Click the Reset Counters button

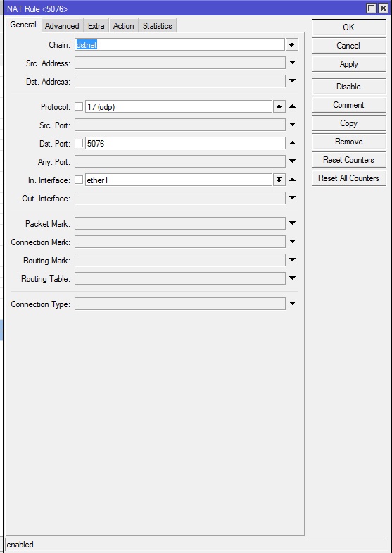(x=348, y=160)
